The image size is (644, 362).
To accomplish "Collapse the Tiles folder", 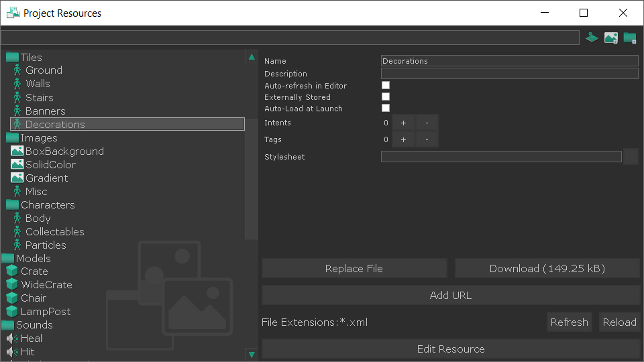I will (x=12, y=58).
